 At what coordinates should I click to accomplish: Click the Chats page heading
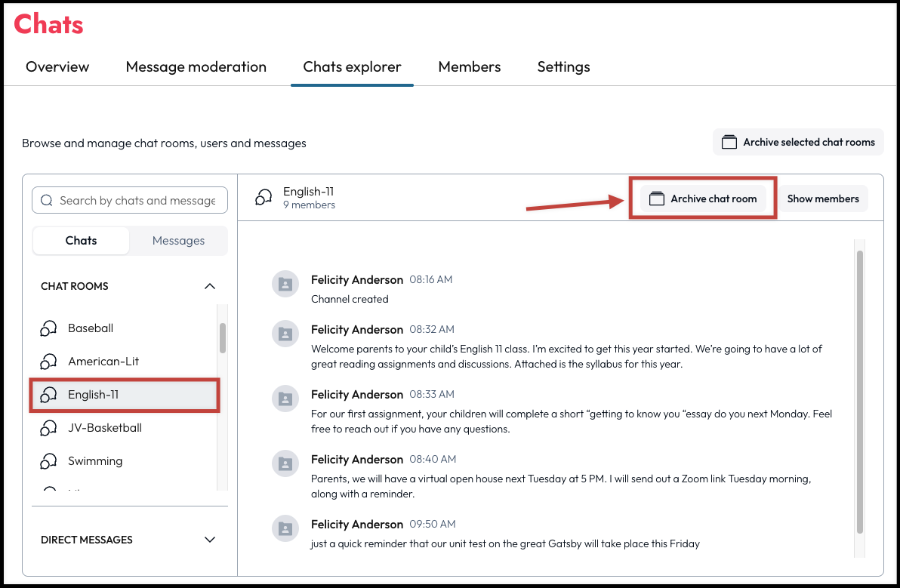tap(49, 24)
